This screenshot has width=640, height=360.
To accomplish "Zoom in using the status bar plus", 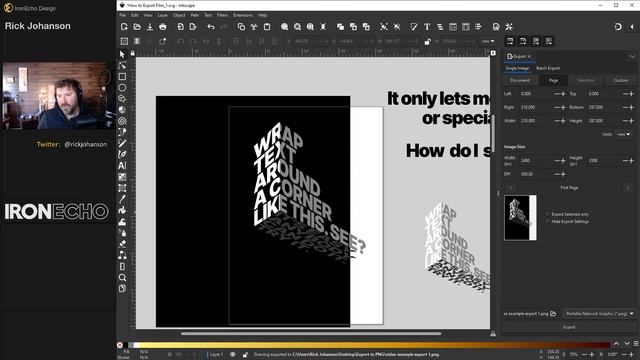I will (x=592, y=355).
